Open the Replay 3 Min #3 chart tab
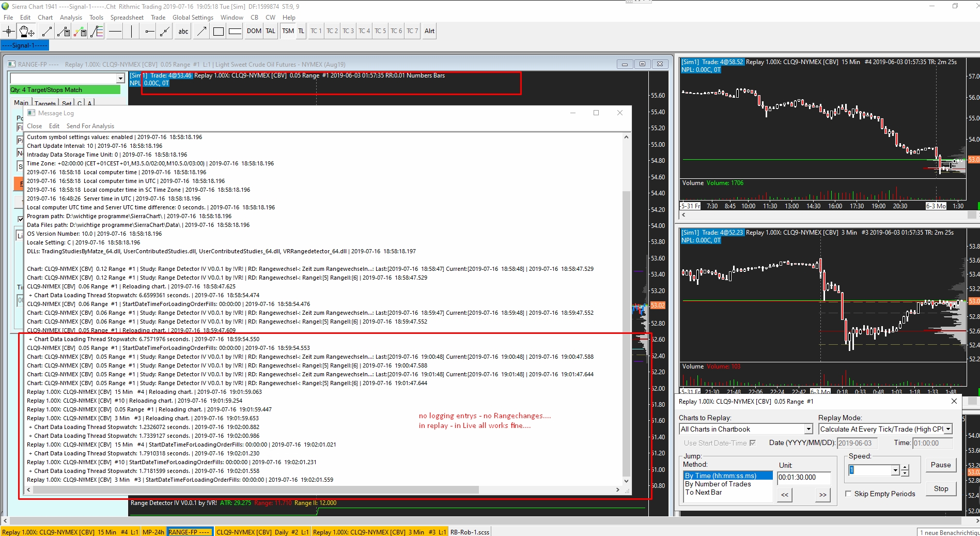Screen dimensions: 980x536 point(379,532)
